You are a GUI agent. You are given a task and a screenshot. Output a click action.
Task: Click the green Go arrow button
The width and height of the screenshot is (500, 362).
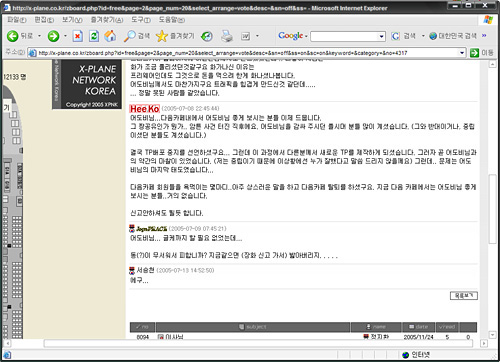tap(474, 53)
